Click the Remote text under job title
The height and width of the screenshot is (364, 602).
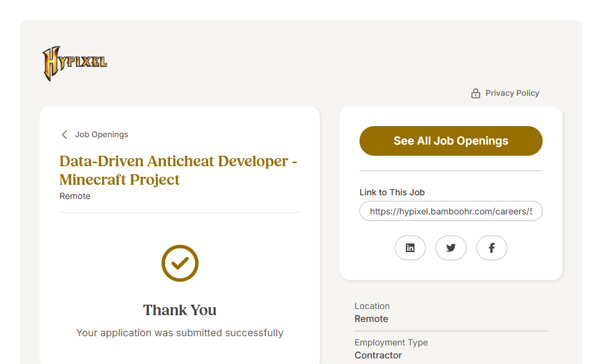75,197
